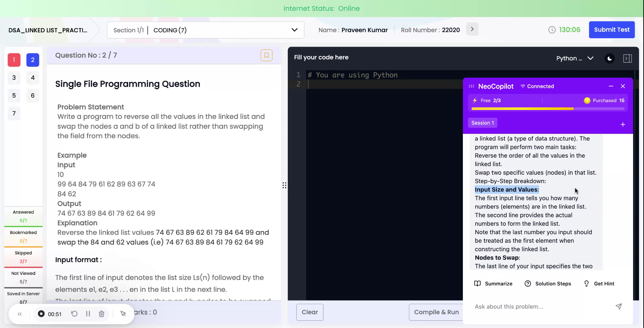Image resolution: width=644 pixels, height=328 pixels.
Task: Open the programming language dropdown
Action: (x=575, y=58)
